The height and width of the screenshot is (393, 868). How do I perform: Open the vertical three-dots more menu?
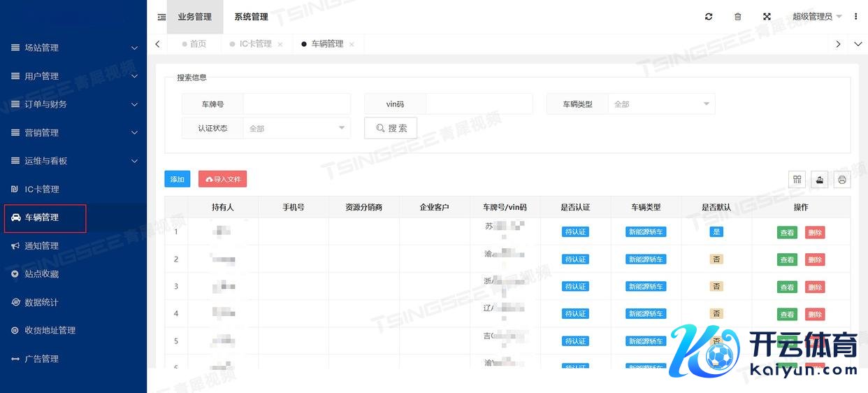pos(856,17)
